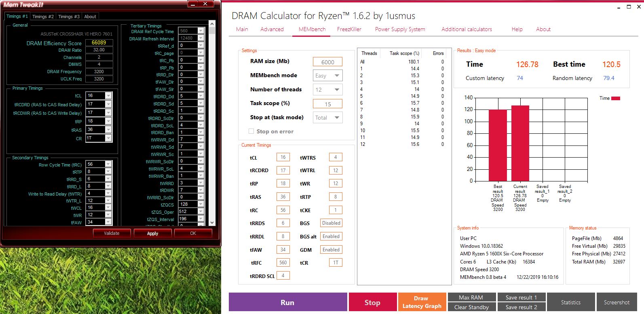Open the Advanced tab
Image resolution: width=644 pixels, height=314 pixels.
(x=272, y=29)
